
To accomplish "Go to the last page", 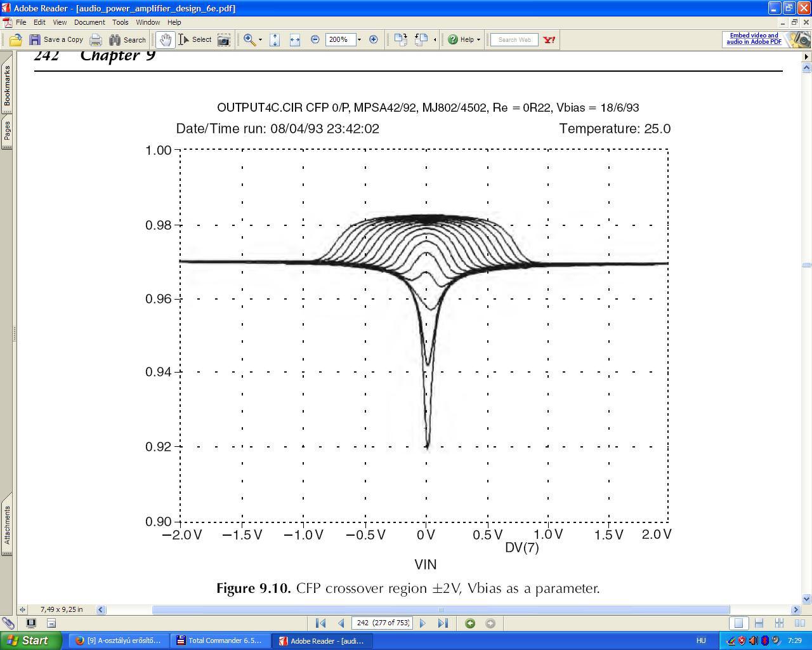I will coord(443,623).
